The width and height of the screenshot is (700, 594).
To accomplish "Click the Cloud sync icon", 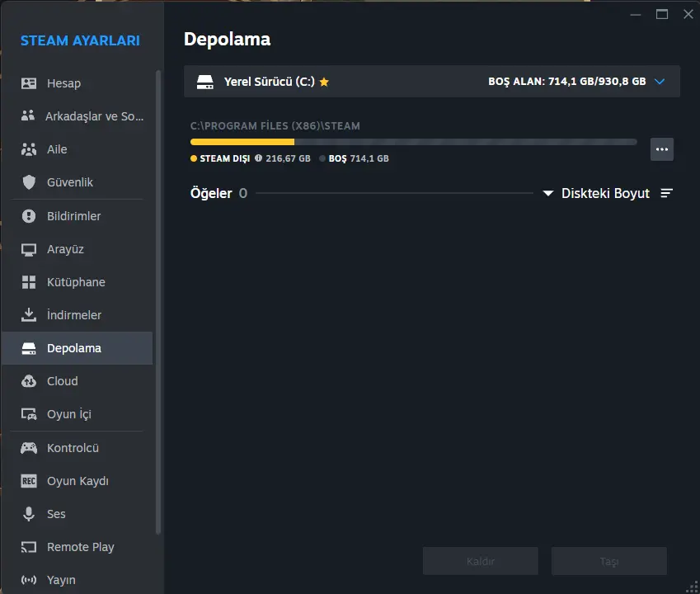I will click(x=29, y=381).
